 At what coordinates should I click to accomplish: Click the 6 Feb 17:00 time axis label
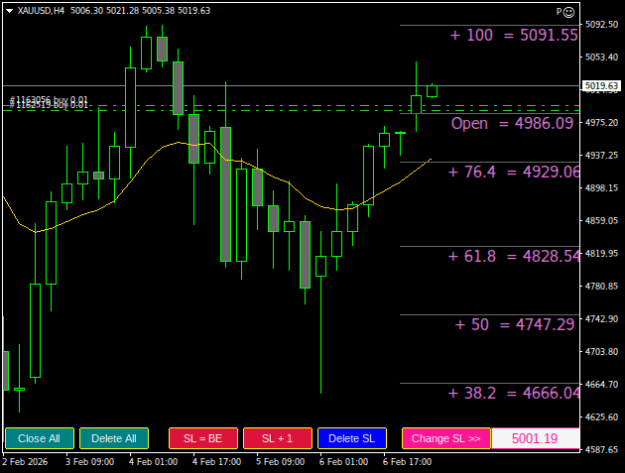pos(407,462)
